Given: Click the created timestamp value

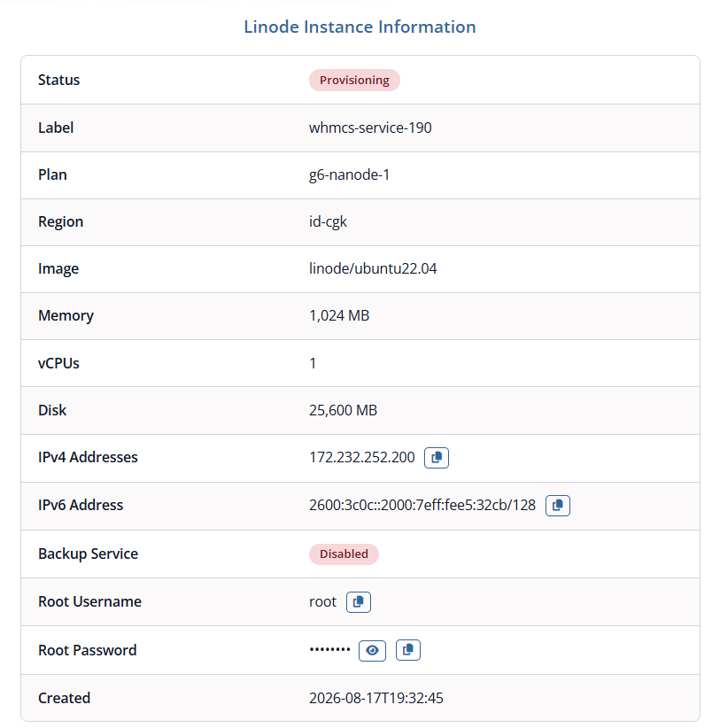Looking at the screenshot, I should [376, 698].
